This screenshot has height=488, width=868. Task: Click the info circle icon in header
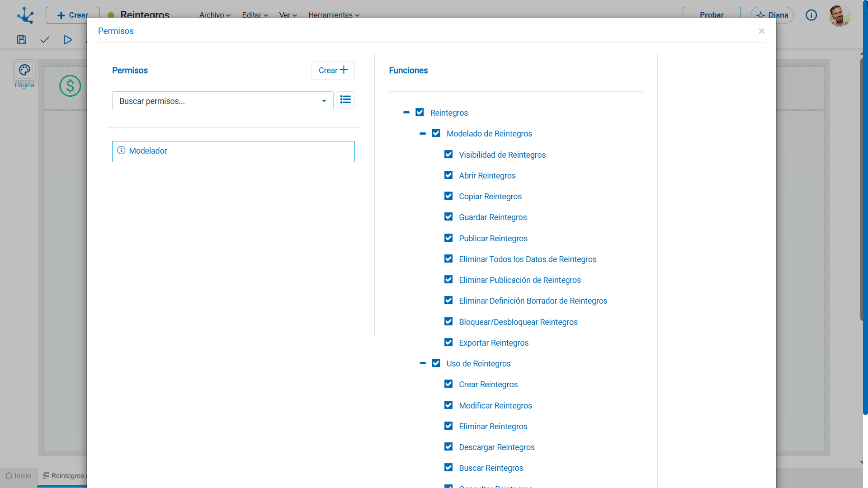tap(811, 15)
